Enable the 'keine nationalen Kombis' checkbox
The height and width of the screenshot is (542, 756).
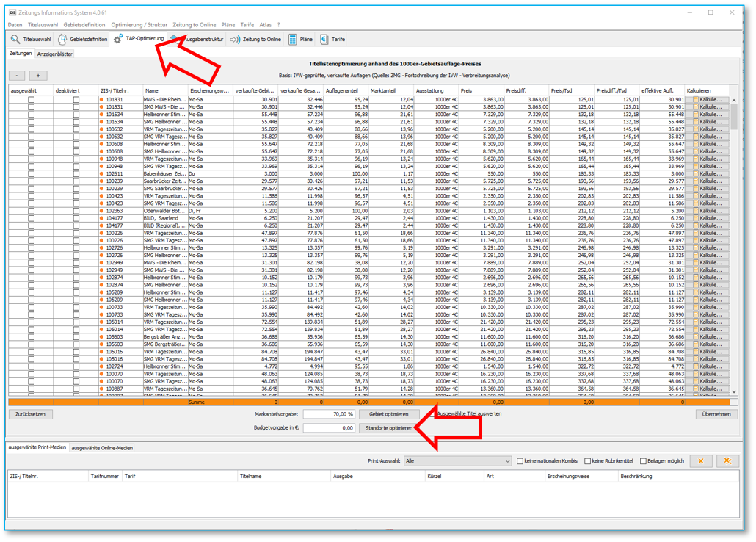tap(520, 461)
